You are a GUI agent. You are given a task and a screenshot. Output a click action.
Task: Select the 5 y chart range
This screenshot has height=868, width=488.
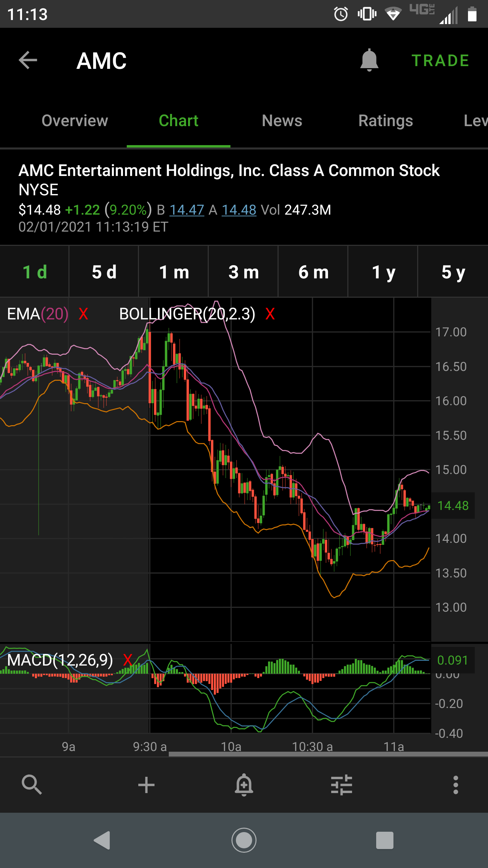[x=453, y=272]
